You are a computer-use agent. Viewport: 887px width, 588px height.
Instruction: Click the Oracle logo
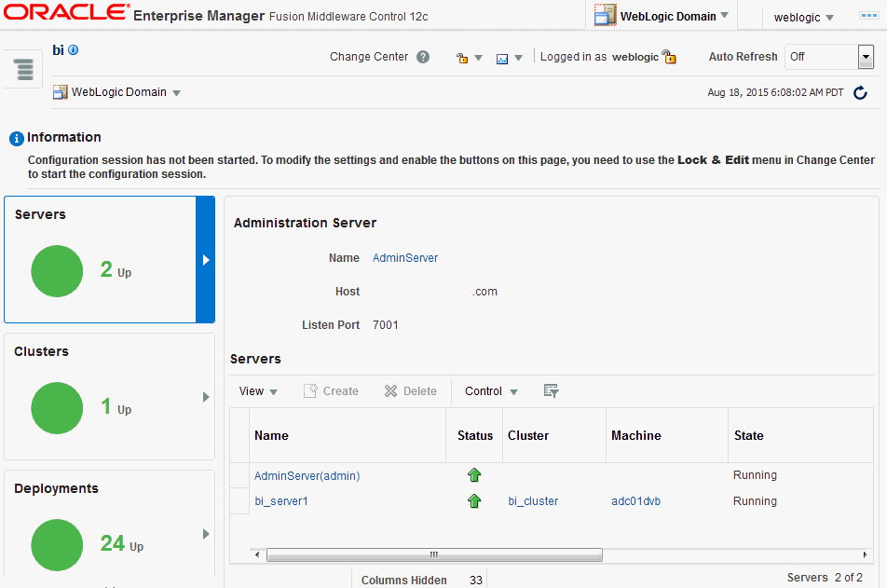[65, 12]
